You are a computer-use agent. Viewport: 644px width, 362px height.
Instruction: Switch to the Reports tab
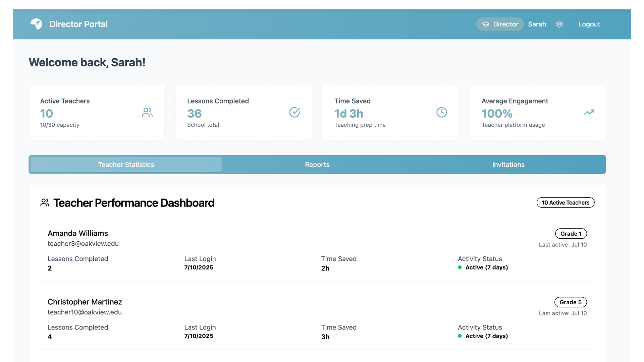[x=317, y=165]
